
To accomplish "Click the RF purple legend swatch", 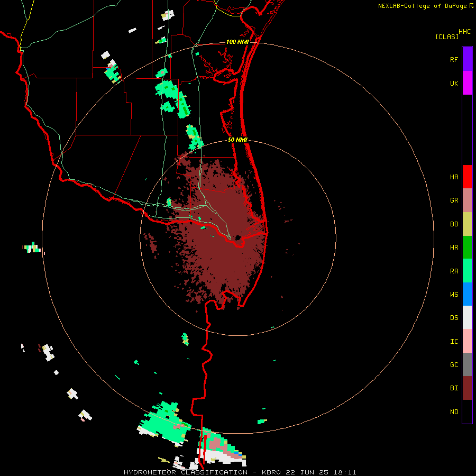I will [467, 59].
